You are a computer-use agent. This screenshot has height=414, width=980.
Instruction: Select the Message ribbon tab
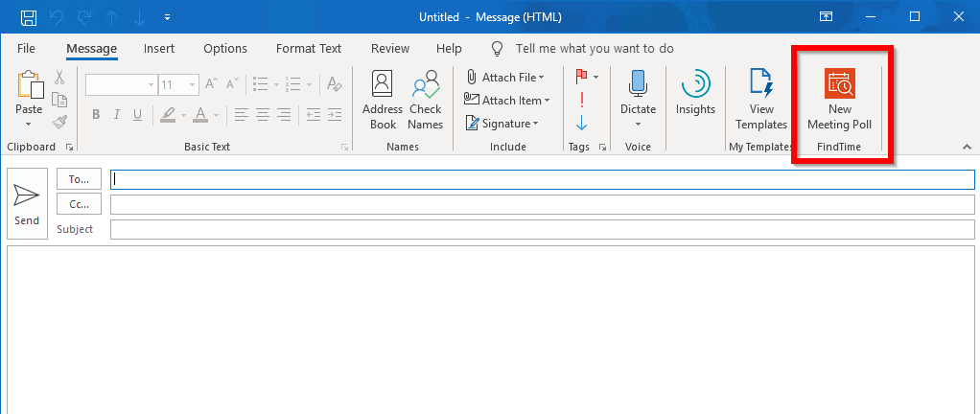[91, 49]
